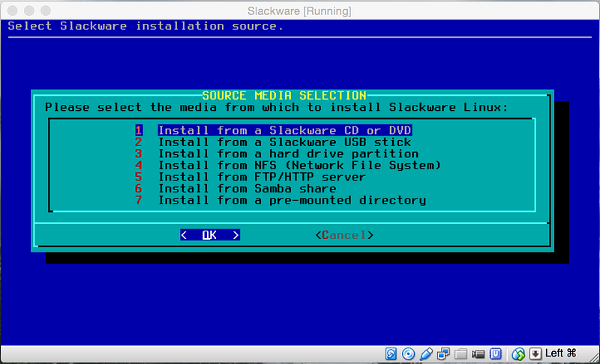This screenshot has width=600, height=364.
Task: Click the Left ⌘ host key label
Action: [x=560, y=353]
